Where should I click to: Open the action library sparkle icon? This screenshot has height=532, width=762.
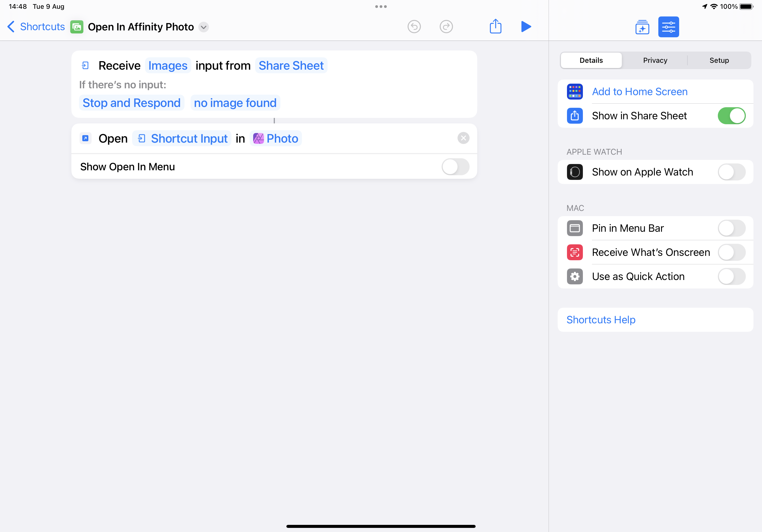(642, 27)
